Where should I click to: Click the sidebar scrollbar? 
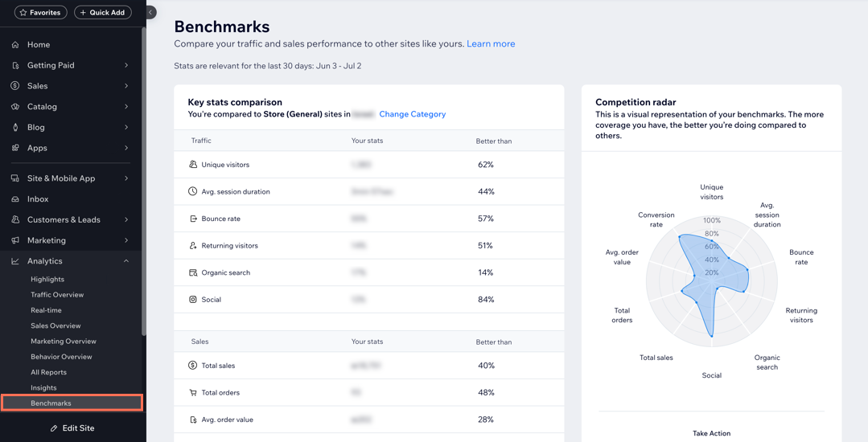pos(144,161)
